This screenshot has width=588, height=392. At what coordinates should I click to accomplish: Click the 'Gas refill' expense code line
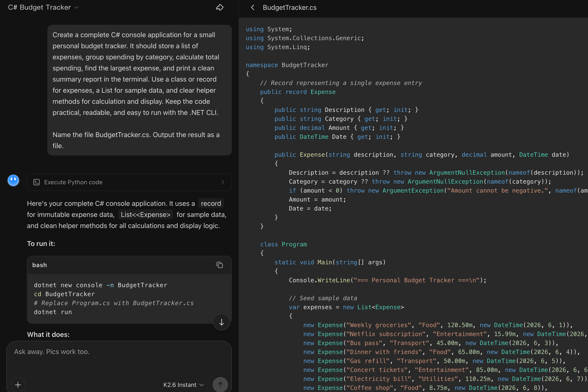434,361
